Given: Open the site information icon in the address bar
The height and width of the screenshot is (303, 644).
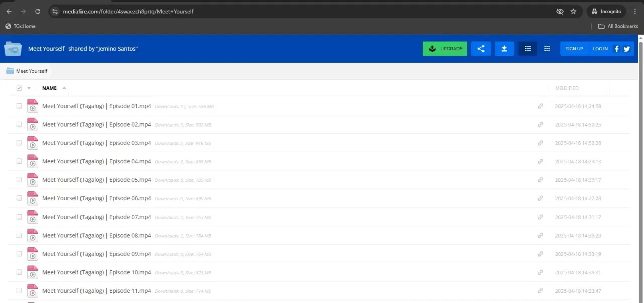Looking at the screenshot, I should point(55,11).
